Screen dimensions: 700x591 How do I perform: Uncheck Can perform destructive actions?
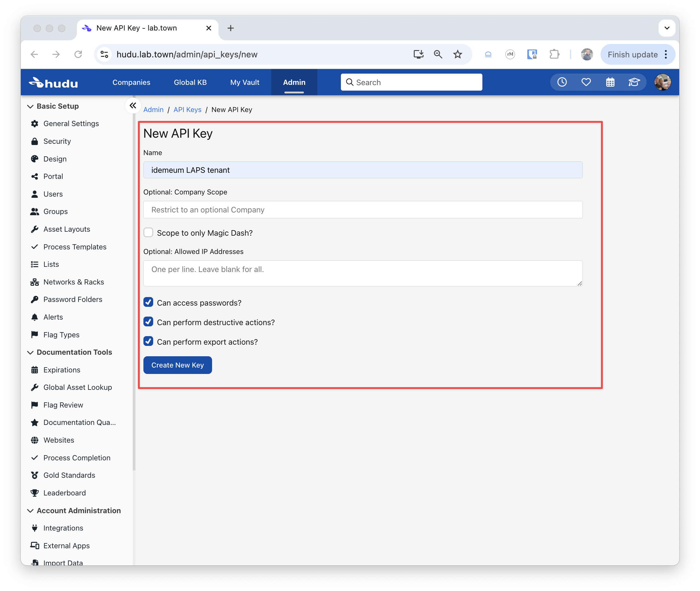(x=148, y=322)
